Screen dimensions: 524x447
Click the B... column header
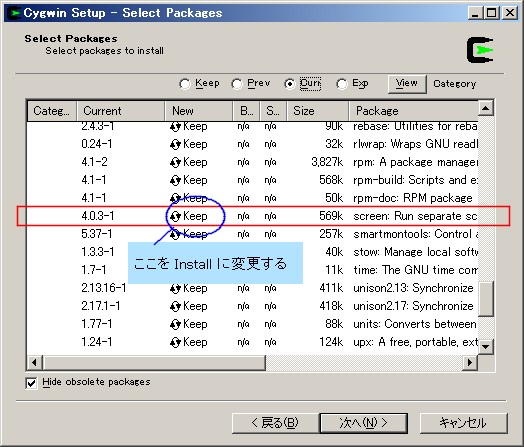tap(246, 111)
